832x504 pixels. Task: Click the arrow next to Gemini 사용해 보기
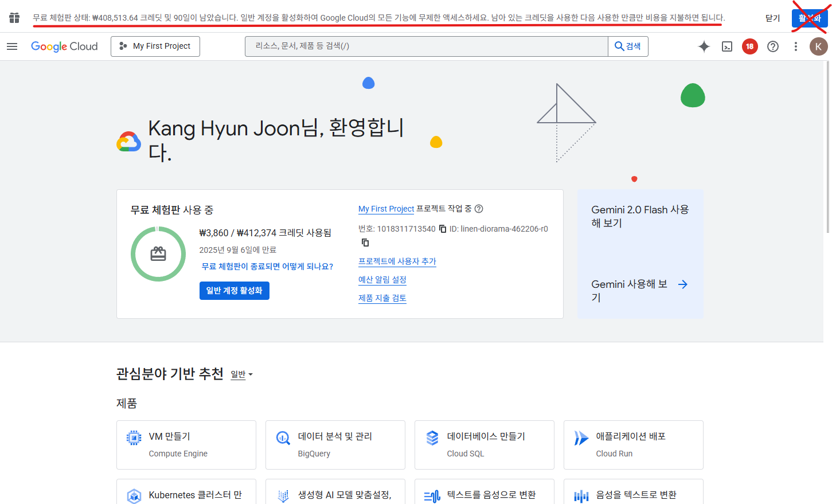tap(682, 284)
